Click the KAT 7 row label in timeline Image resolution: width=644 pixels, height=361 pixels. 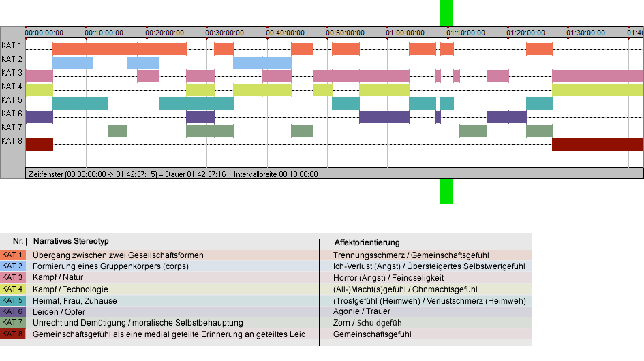[x=12, y=127]
